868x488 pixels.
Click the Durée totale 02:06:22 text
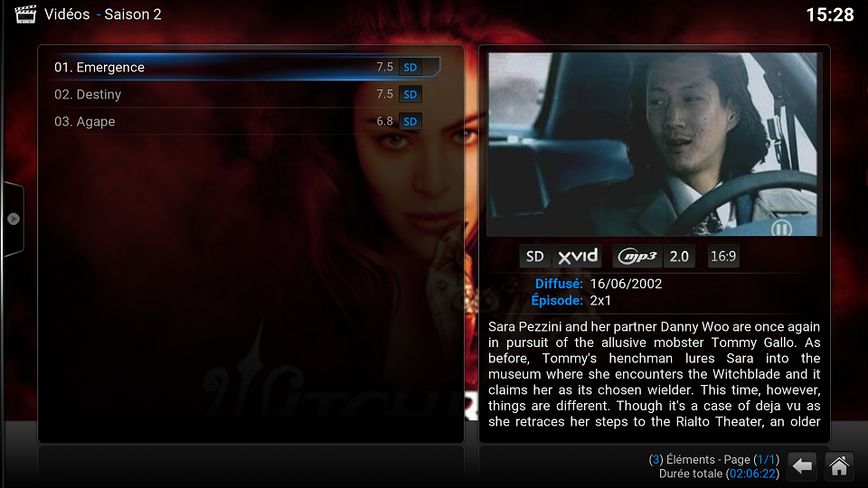[719, 474]
